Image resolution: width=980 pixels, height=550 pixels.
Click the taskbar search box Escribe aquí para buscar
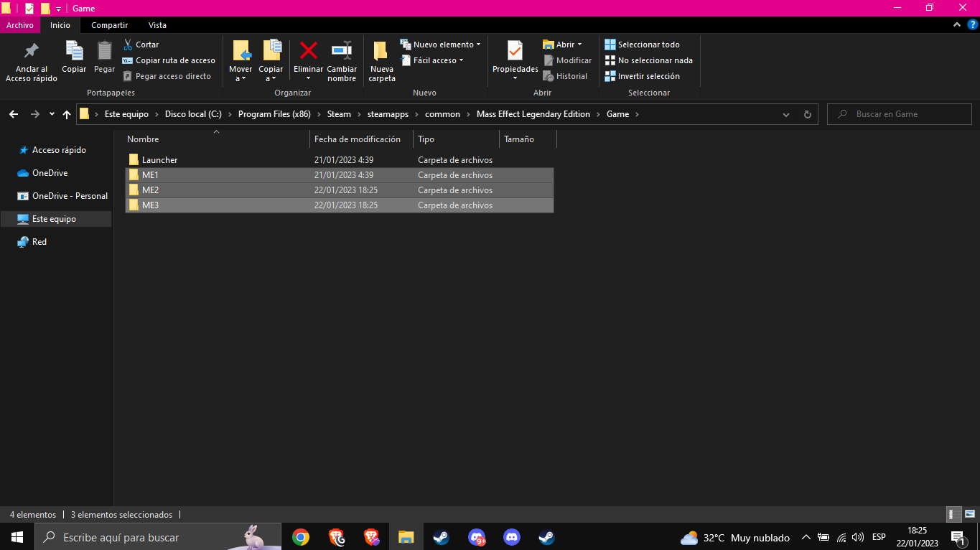click(157, 537)
